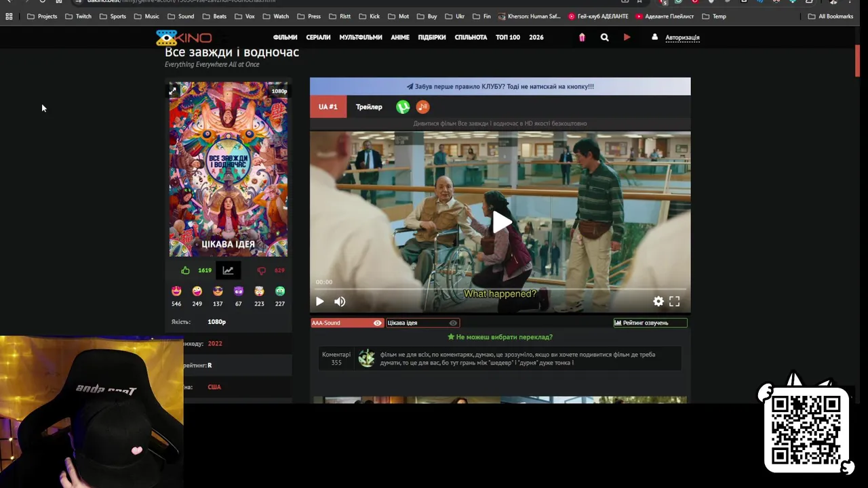Click the США country link
This screenshot has width=868, height=488.
tap(214, 387)
